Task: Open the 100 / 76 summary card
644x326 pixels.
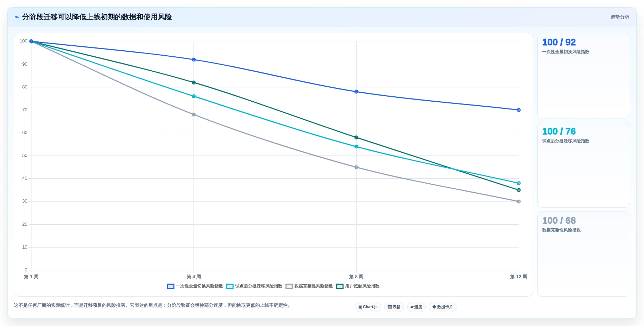Action: click(x=583, y=165)
